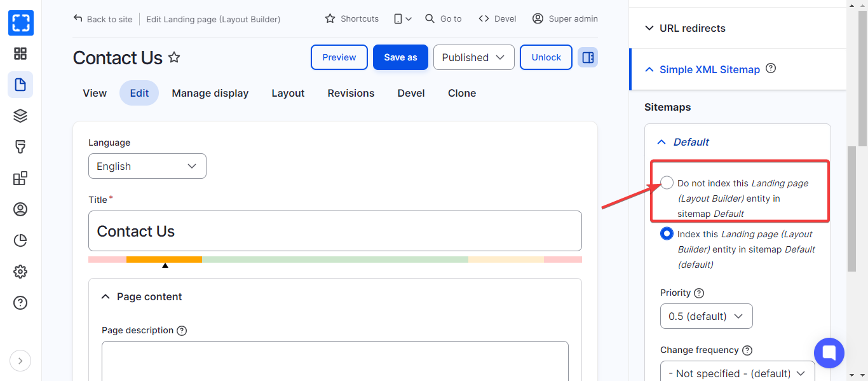The image size is (868, 381).
Task: Click the Page description text area
Action: [x=335, y=361]
